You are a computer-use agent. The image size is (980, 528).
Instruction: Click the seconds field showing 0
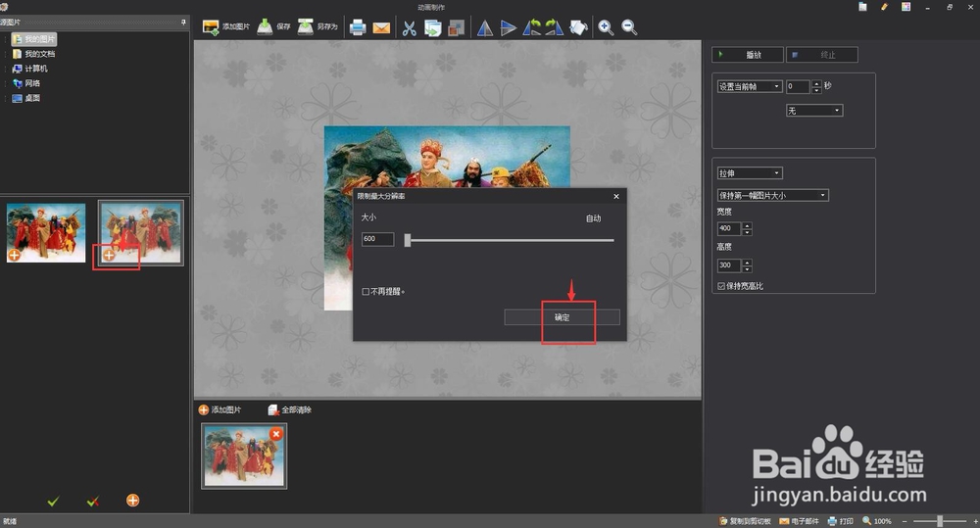point(798,87)
